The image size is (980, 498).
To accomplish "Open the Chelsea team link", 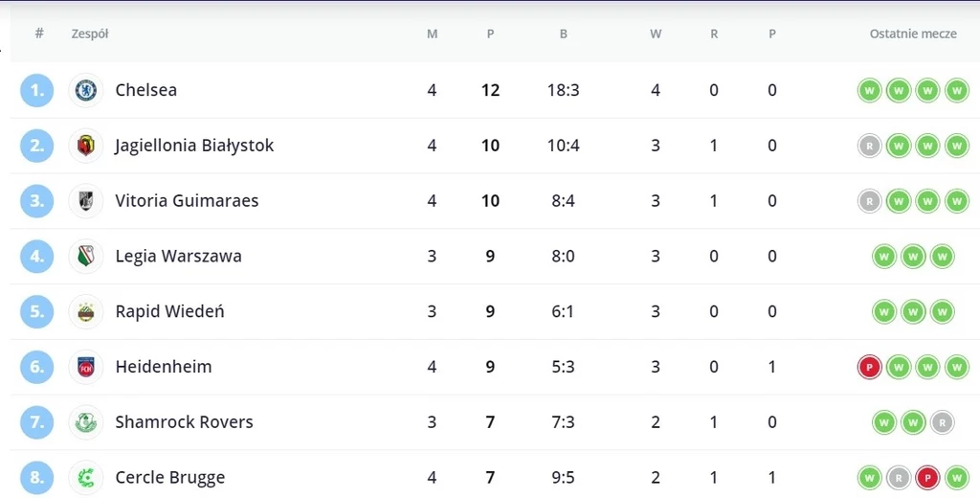I will pyautogui.click(x=146, y=90).
